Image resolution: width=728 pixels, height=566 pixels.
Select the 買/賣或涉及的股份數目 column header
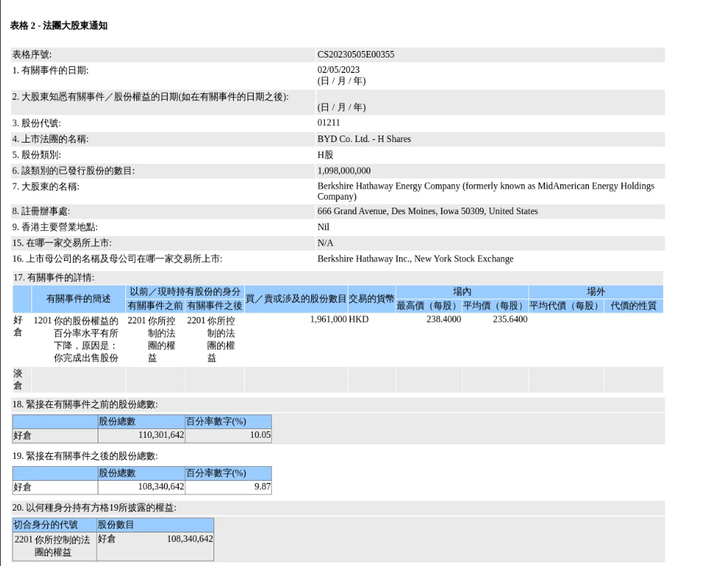point(296,299)
